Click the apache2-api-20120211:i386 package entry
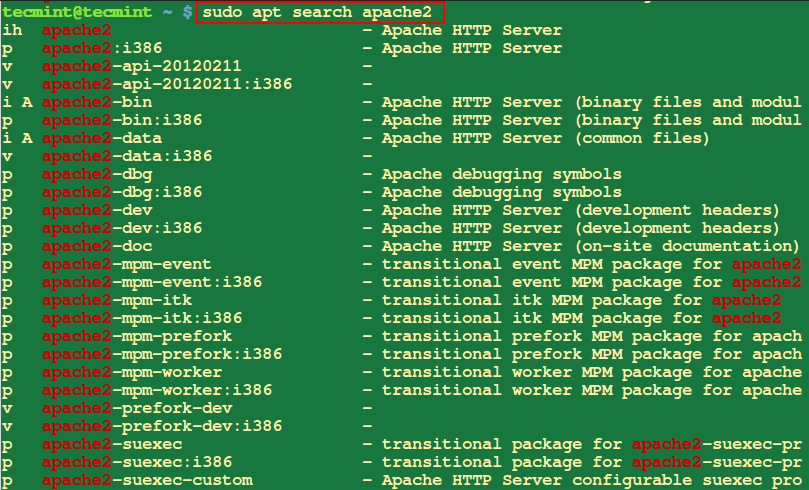The width and height of the screenshot is (809, 490). [167, 84]
